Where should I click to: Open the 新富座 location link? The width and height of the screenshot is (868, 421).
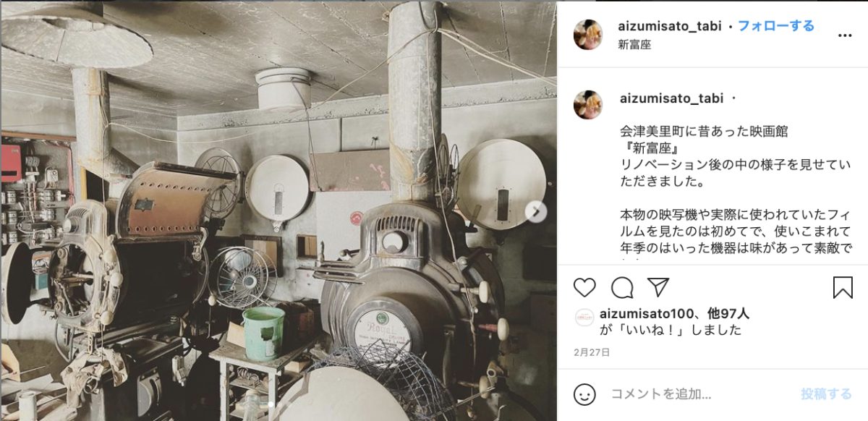[x=635, y=44]
